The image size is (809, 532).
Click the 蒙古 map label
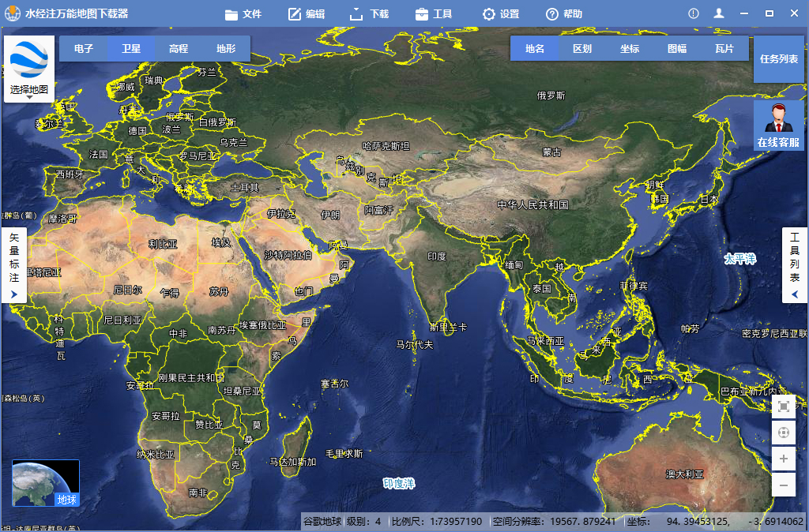pyautogui.click(x=551, y=152)
